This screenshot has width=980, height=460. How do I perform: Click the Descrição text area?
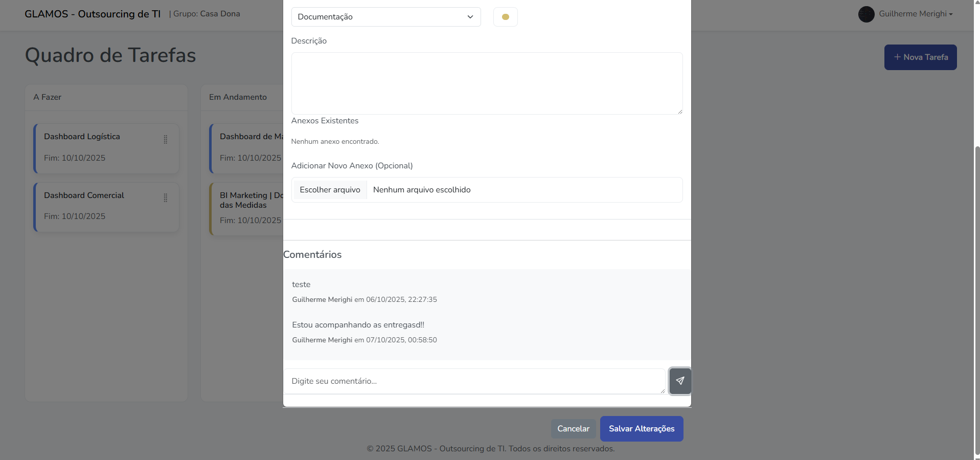coord(486,83)
